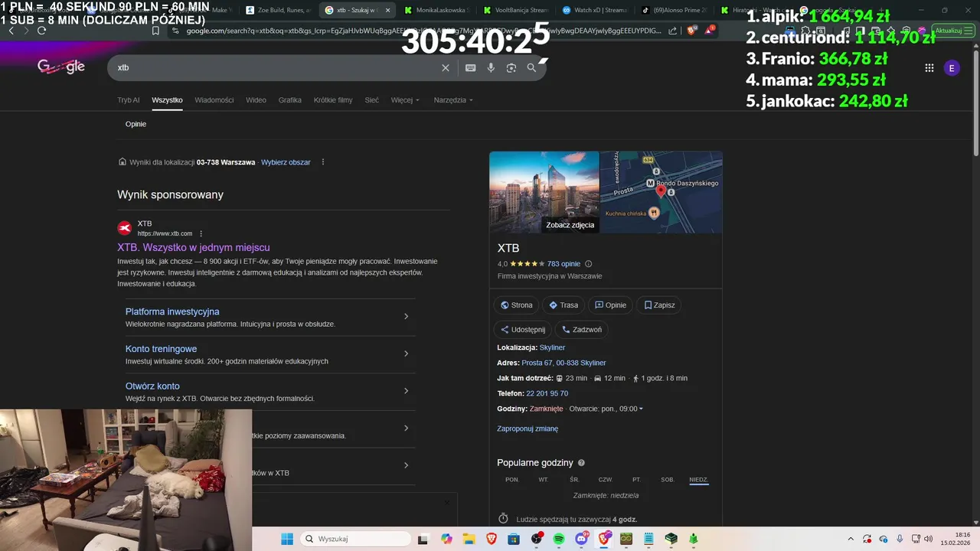Switch to Wiadomości search tab

(214, 100)
